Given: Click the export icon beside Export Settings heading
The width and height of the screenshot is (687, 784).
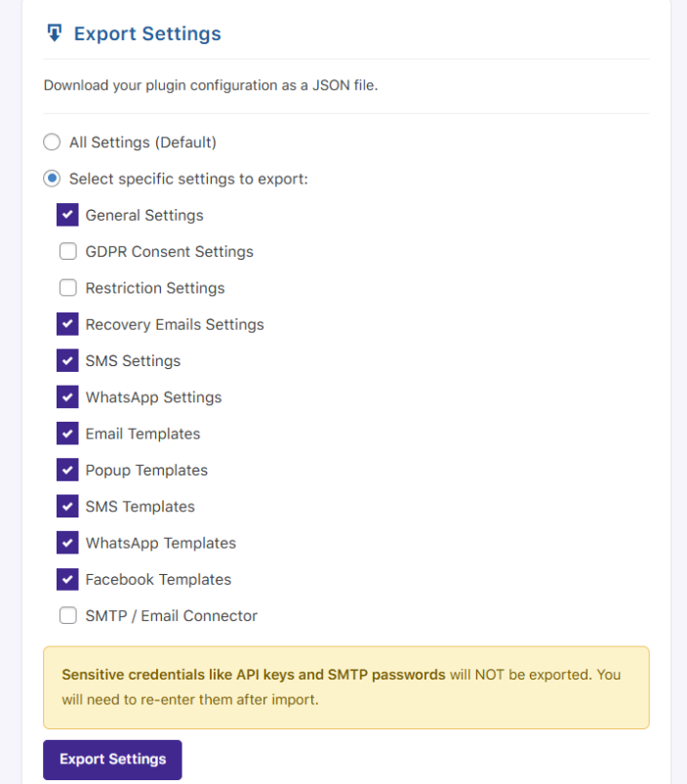Looking at the screenshot, I should pyautogui.click(x=54, y=33).
